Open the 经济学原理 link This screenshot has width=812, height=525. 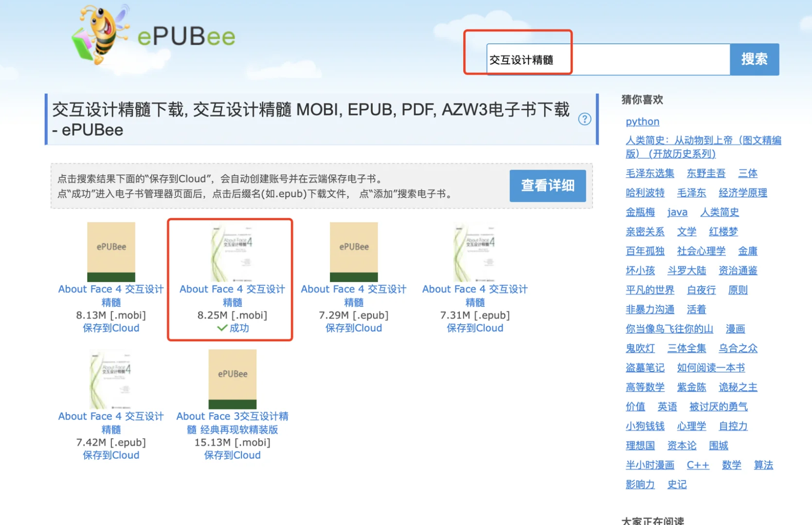click(743, 192)
